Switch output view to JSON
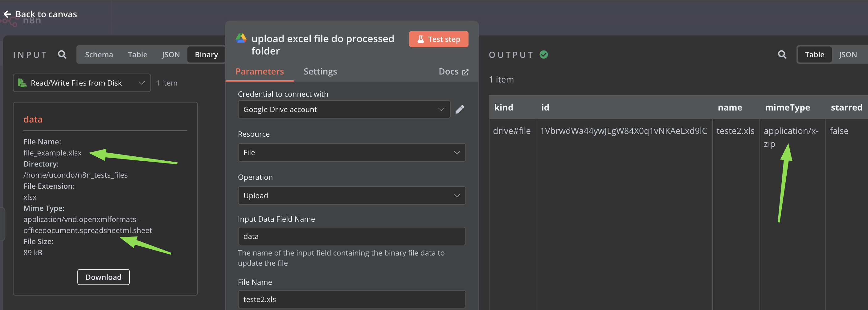This screenshot has height=310, width=868. tap(848, 54)
